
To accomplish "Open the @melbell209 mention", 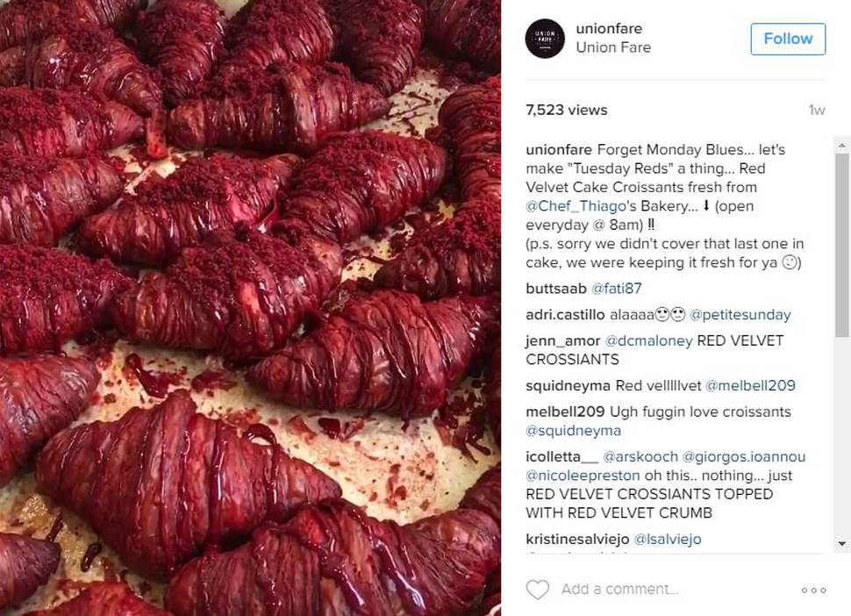I will 750,385.
